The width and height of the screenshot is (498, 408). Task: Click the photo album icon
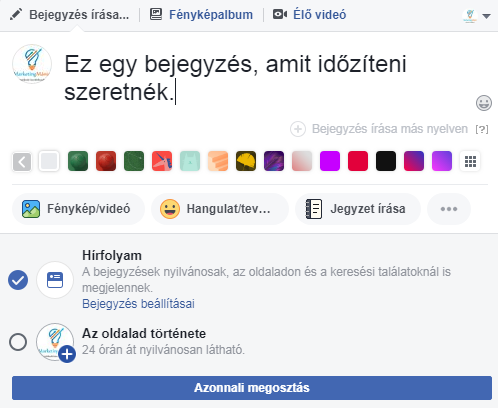pos(156,14)
